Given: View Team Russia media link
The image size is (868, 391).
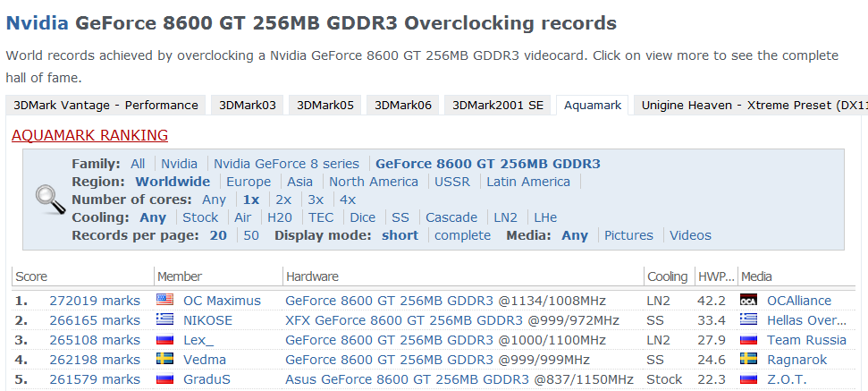Looking at the screenshot, I should pyautogui.click(x=806, y=340).
